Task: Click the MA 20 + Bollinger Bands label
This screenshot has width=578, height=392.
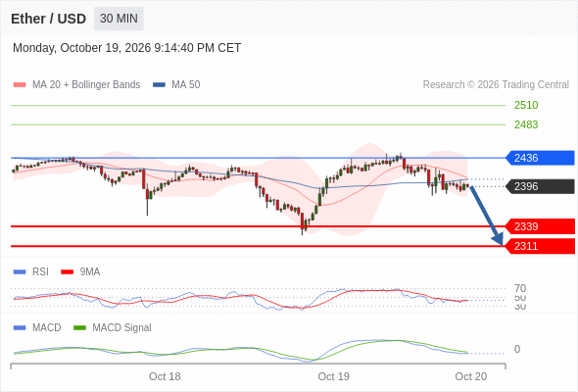Action: pos(86,85)
